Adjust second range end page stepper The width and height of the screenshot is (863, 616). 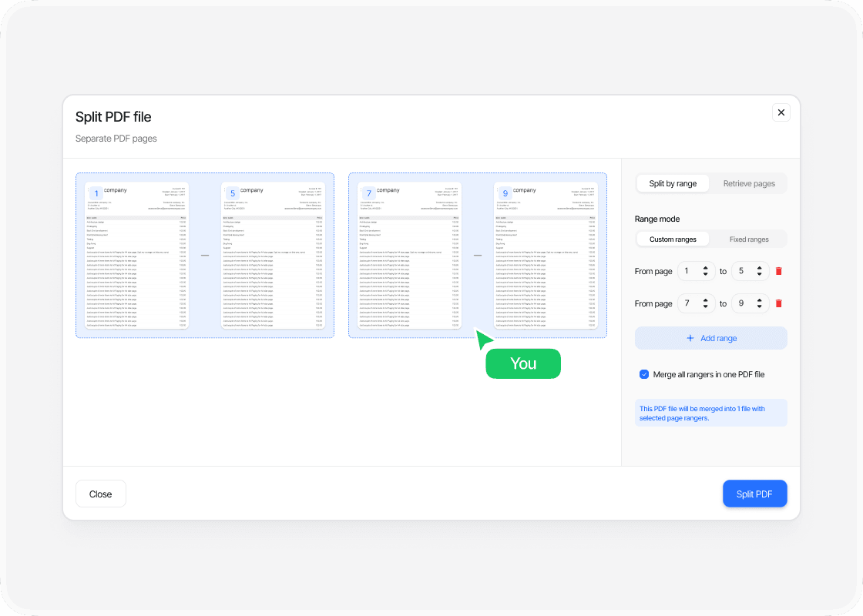click(x=759, y=303)
